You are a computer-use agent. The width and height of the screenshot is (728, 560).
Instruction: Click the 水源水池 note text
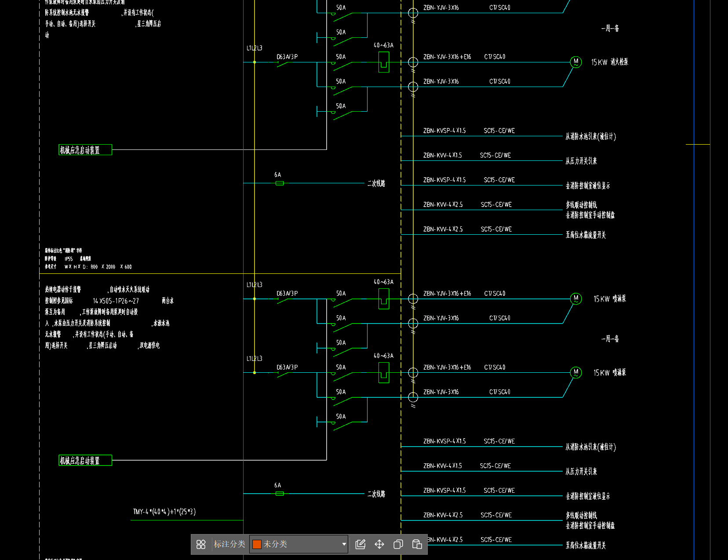160,324
